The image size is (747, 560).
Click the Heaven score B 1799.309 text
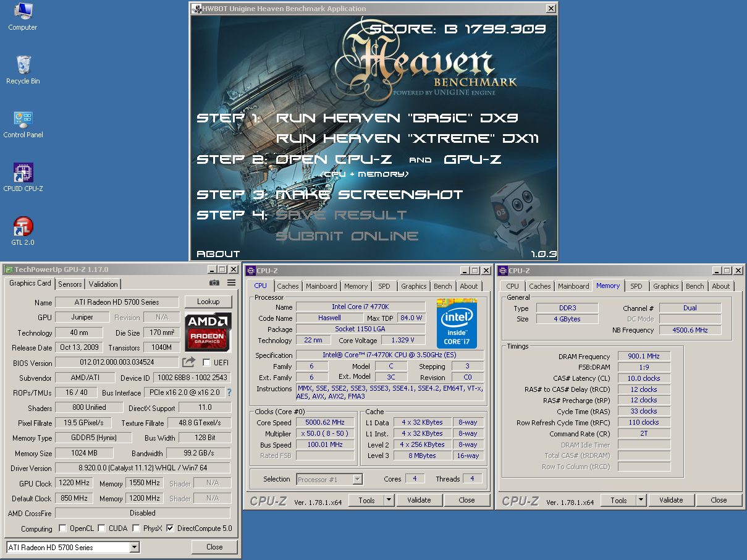pos(458,28)
